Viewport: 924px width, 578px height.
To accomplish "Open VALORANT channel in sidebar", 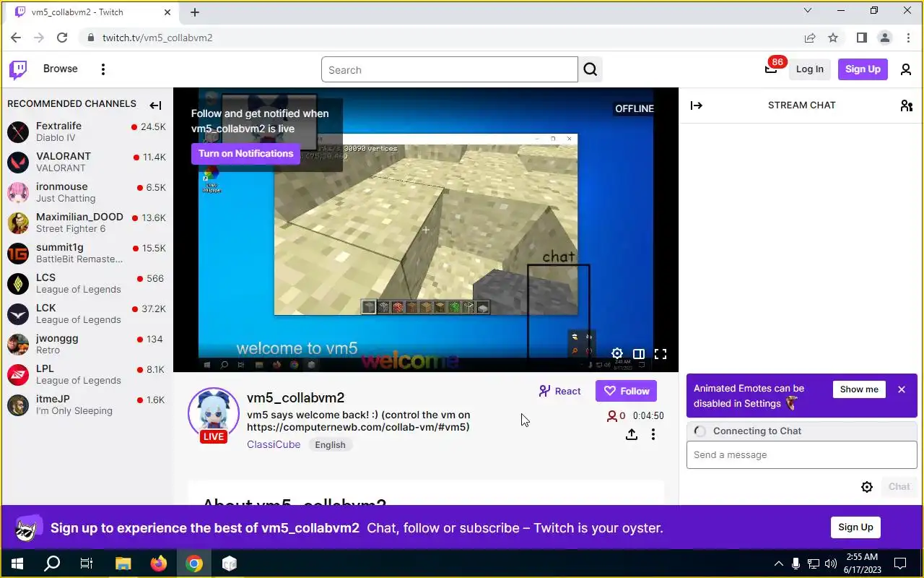I will point(87,162).
